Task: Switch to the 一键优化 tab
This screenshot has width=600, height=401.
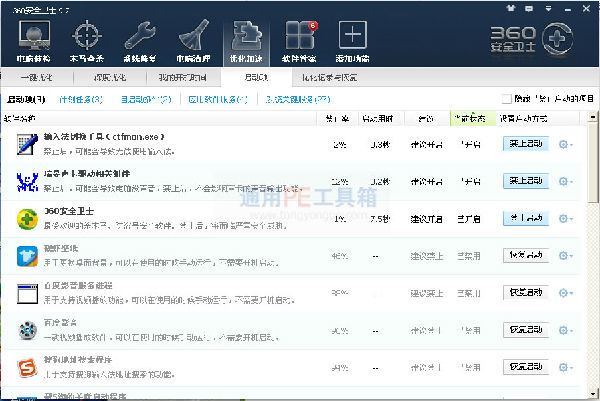Action: (37, 78)
